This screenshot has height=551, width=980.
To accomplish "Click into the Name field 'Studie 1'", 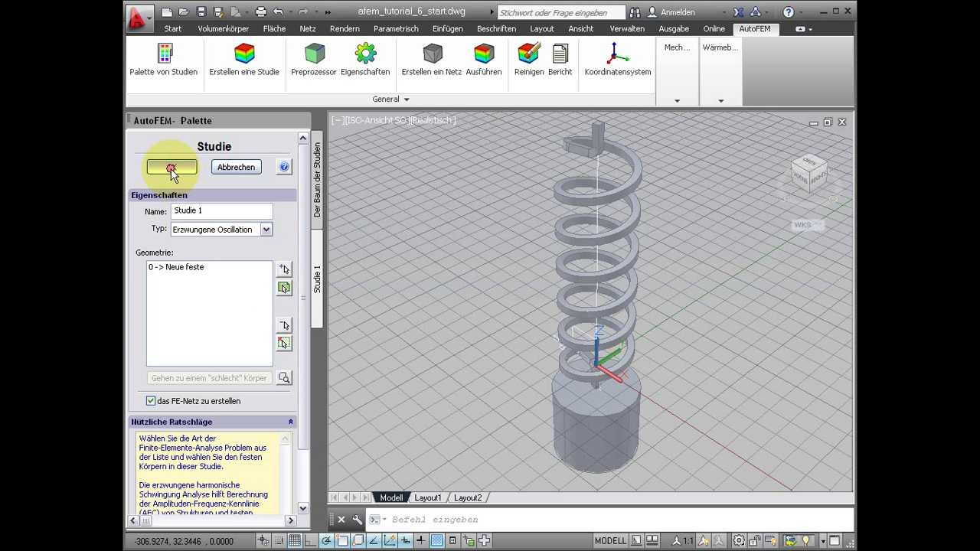I will [221, 211].
